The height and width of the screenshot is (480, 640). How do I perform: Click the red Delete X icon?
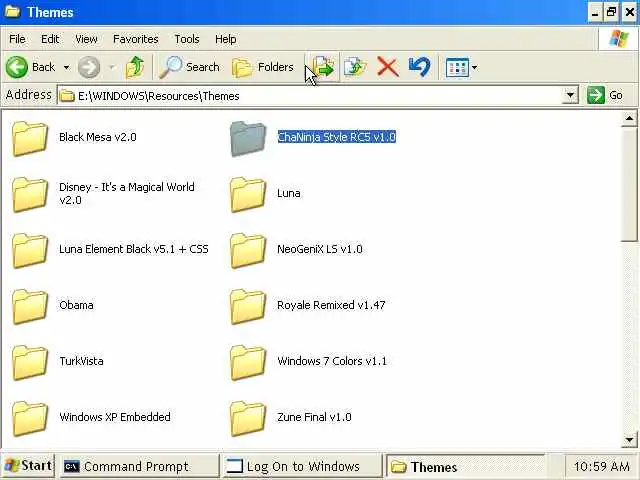click(x=387, y=67)
